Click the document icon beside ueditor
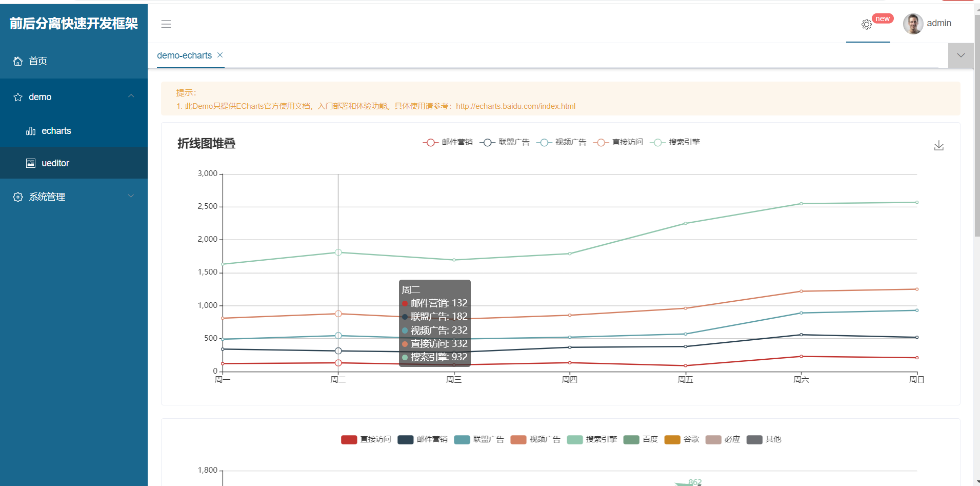Image resolution: width=980 pixels, height=486 pixels. (31, 163)
